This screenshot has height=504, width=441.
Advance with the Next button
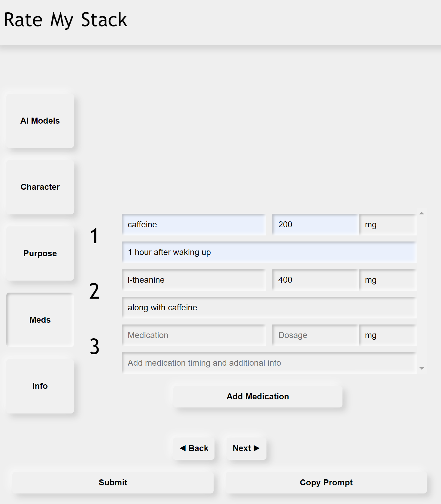coord(246,448)
